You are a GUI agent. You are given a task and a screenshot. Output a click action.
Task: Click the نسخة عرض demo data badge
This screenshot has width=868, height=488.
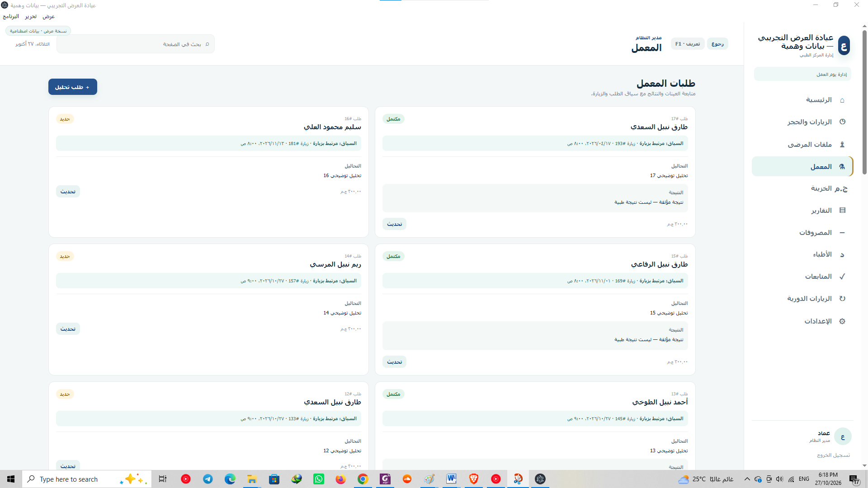coord(38,31)
